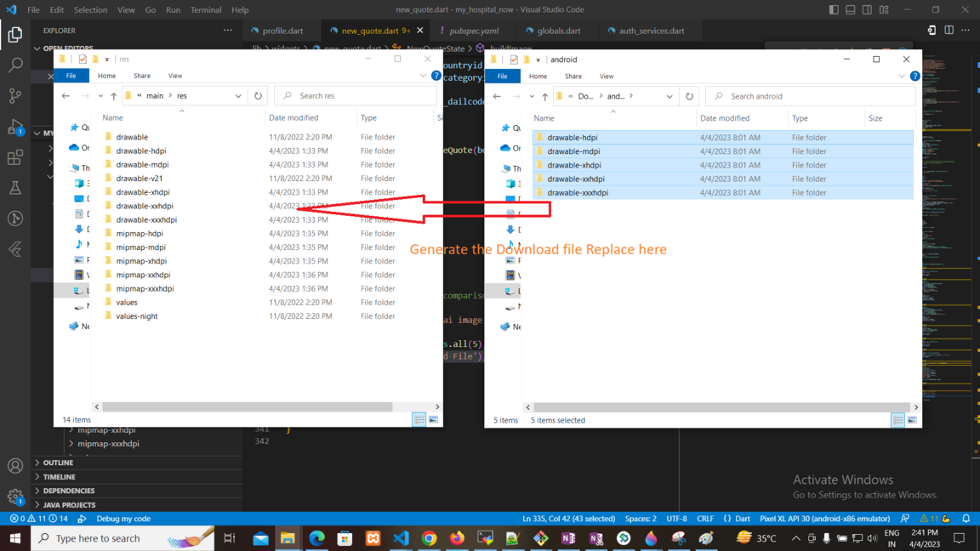
Task: Open Extensions view in the activity bar
Action: click(15, 157)
